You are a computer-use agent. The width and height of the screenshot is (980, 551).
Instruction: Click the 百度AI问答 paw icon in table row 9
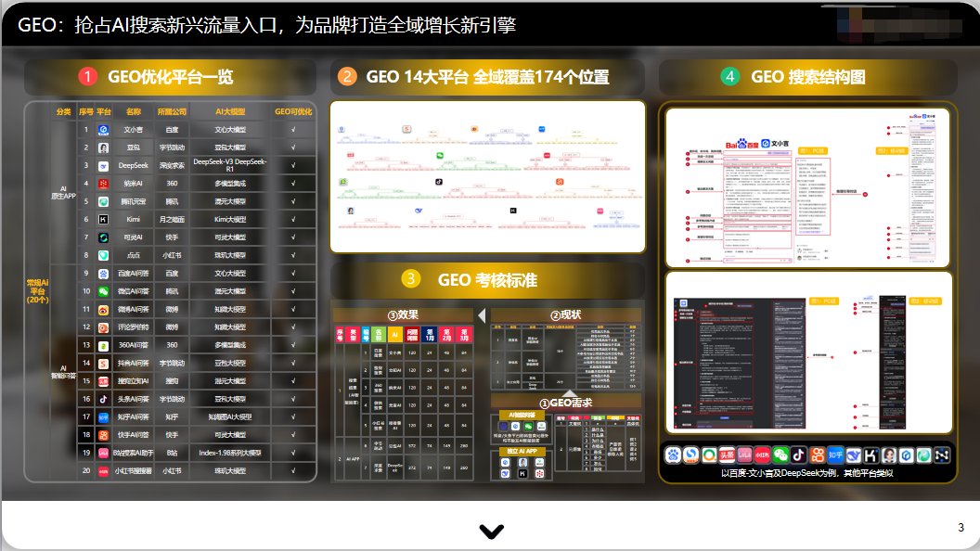[x=104, y=274]
